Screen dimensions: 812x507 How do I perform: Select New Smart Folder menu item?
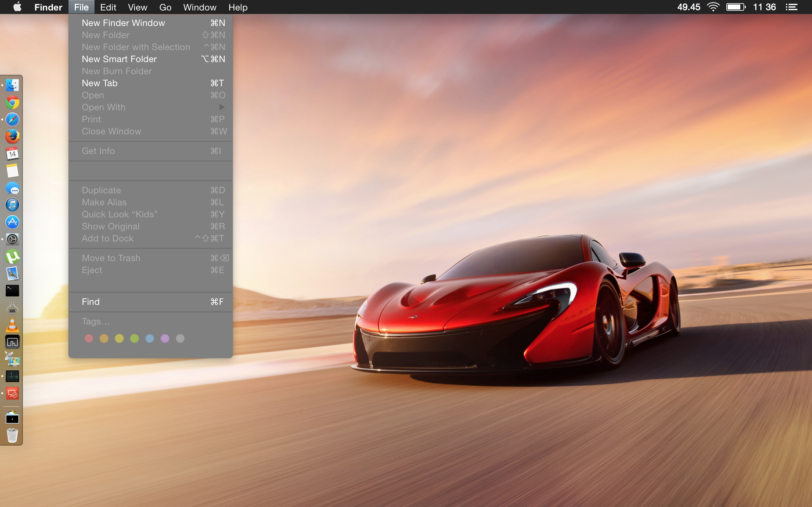click(119, 59)
